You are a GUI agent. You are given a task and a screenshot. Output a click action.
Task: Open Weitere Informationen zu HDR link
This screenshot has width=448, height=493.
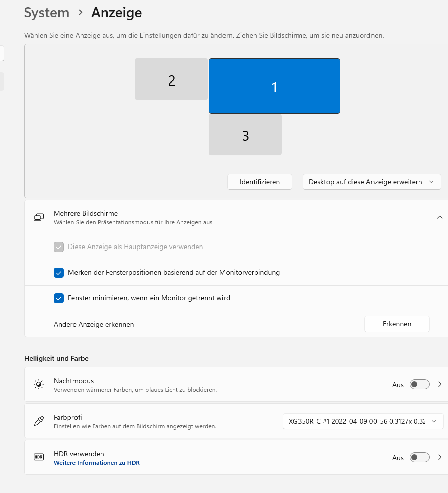(x=97, y=463)
